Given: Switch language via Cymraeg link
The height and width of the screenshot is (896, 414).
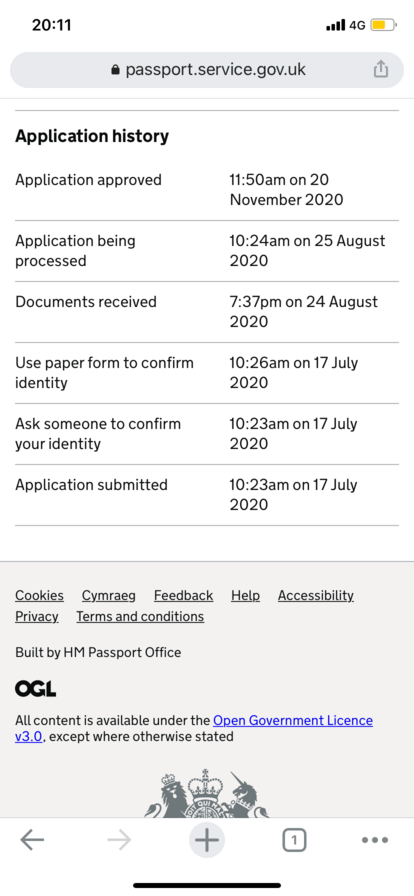Looking at the screenshot, I should [x=109, y=595].
